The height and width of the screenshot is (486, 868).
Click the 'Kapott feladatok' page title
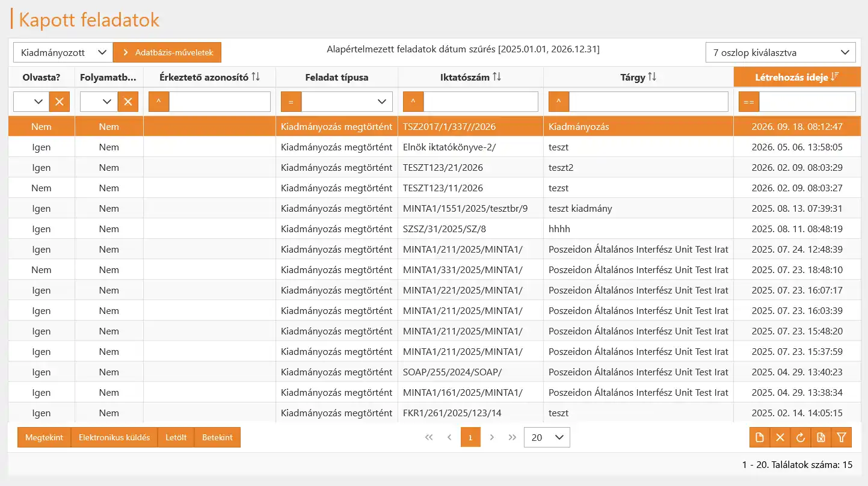tap(89, 19)
